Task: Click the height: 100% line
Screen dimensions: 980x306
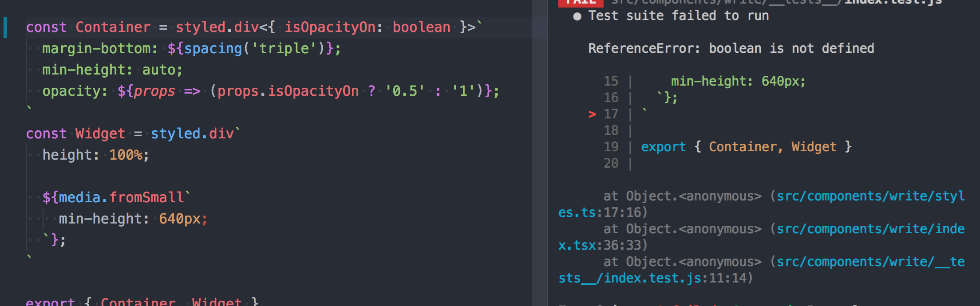Action: 96,155
